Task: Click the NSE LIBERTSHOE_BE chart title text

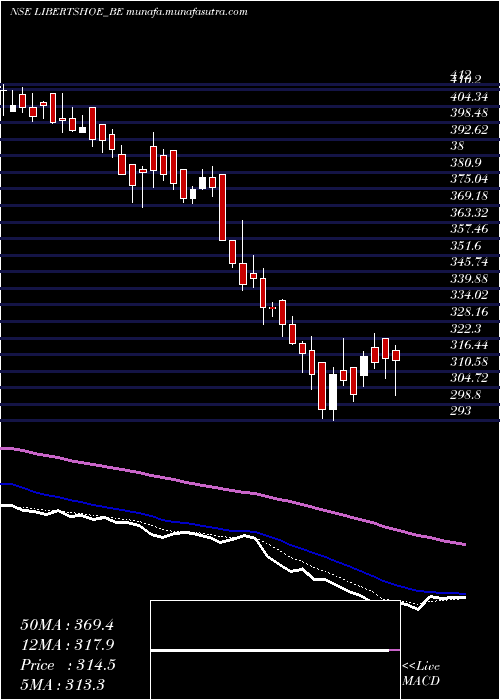Action: pos(128,12)
